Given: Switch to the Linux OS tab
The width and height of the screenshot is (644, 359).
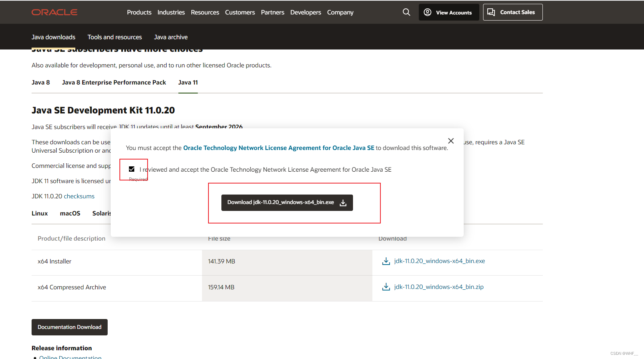Looking at the screenshot, I should point(40,213).
